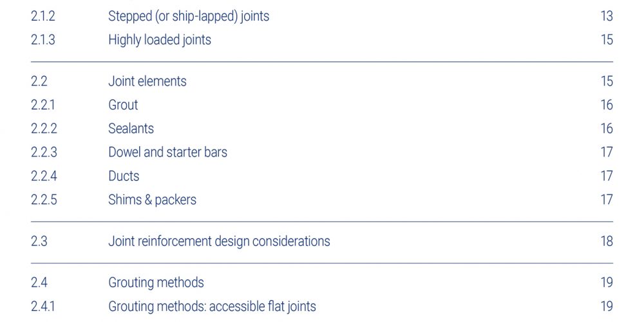Open Joint reinforcement design considerations
Viewport: 644px width, 322px height.
pos(220,241)
